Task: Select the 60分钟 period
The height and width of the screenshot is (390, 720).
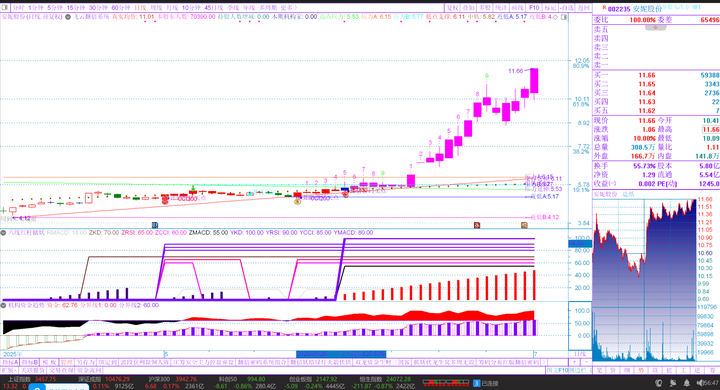Action: [121, 8]
